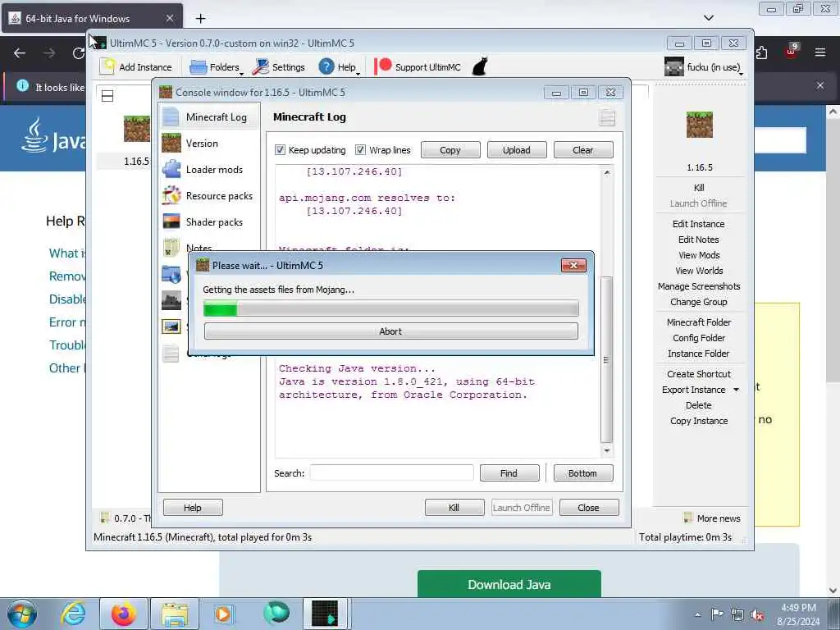Open new tab in the browser
This screenshot has width=840, height=630.
[200, 18]
